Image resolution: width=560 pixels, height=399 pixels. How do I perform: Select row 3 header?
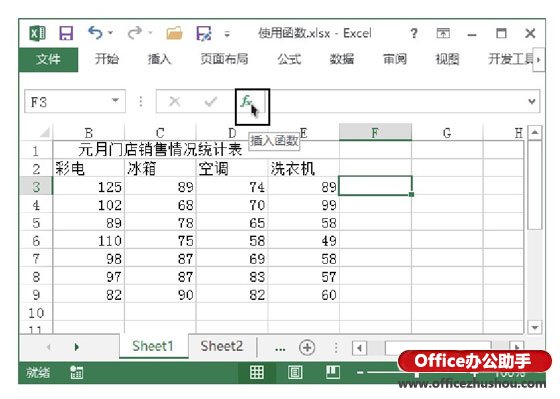click(36, 187)
